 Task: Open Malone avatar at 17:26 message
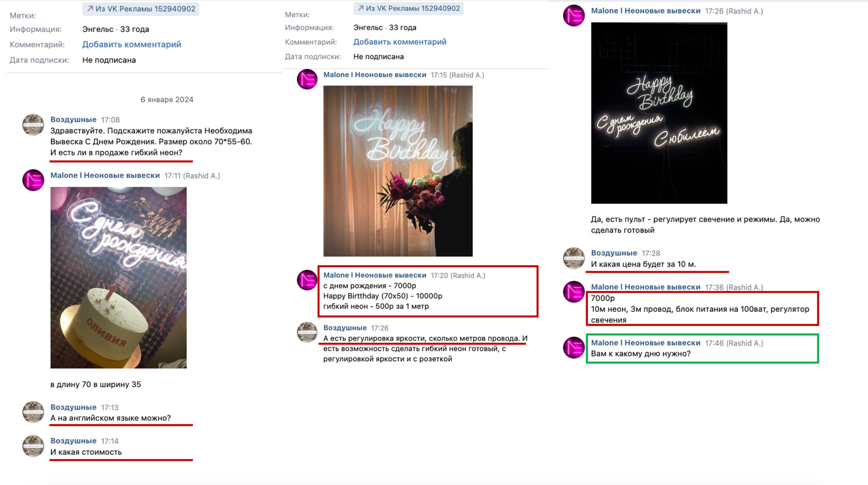(574, 16)
